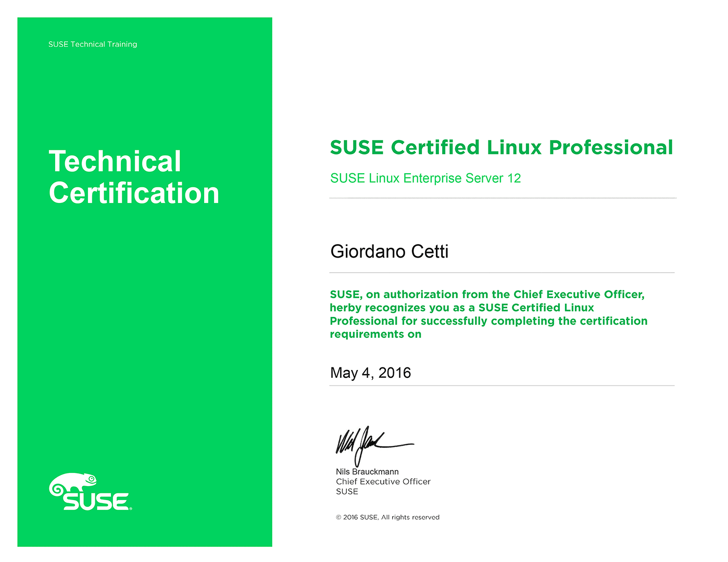The image size is (728, 562).
Task: Select the 'Chief Executive Officer' title under the signature
Action: click(383, 481)
